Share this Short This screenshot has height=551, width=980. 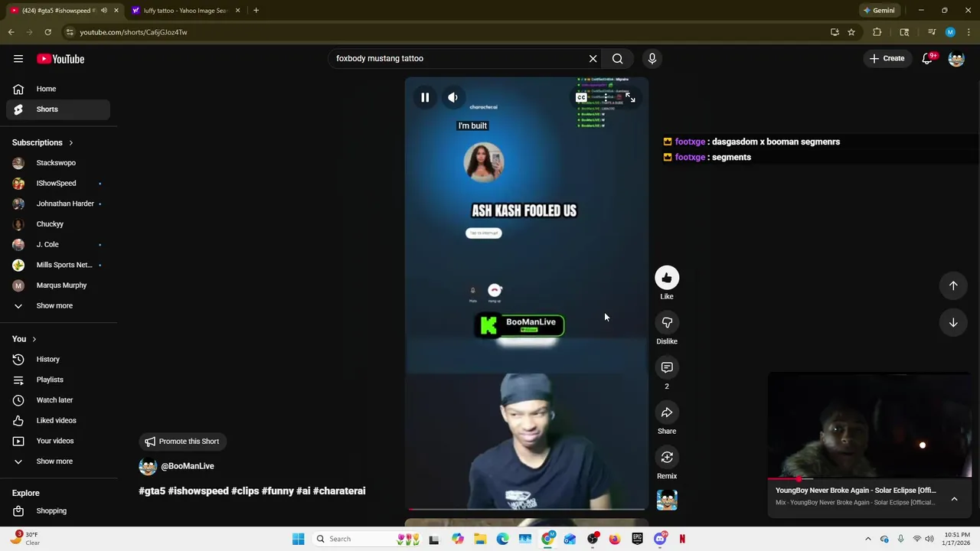click(x=667, y=412)
